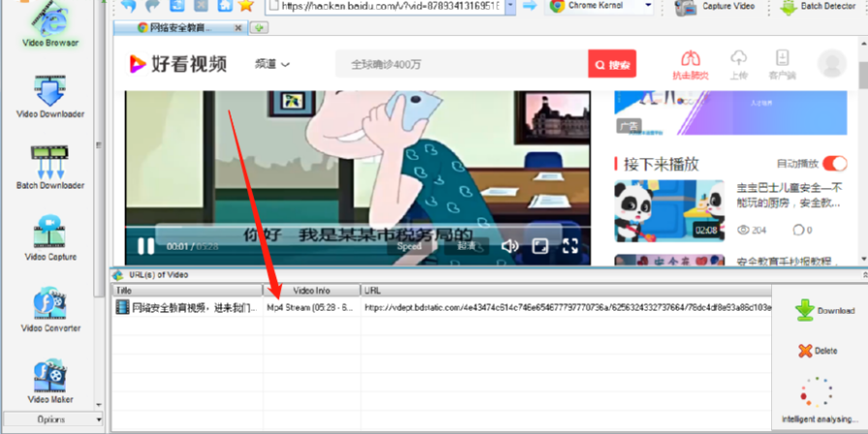Click the 好看视频 site logo
The height and width of the screenshot is (434, 868).
coord(177,64)
